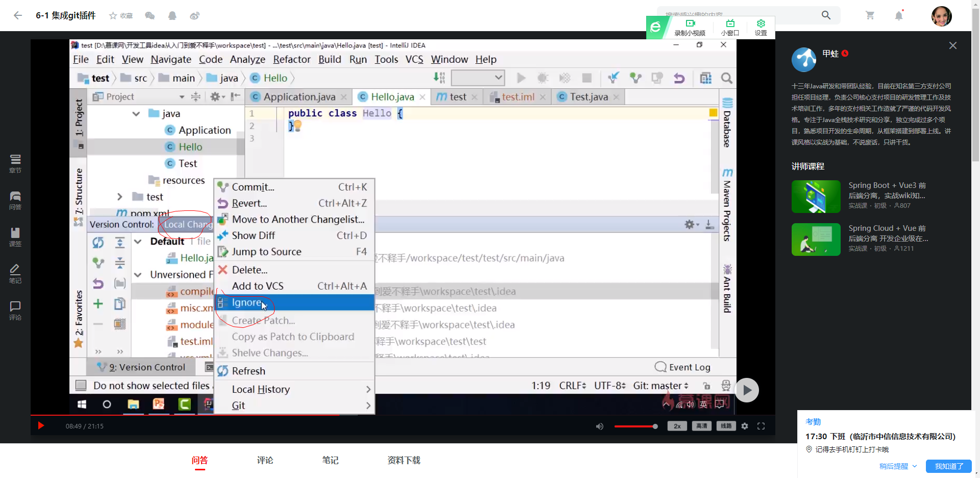Open the 评论 comments sidebar icon

[15, 310]
